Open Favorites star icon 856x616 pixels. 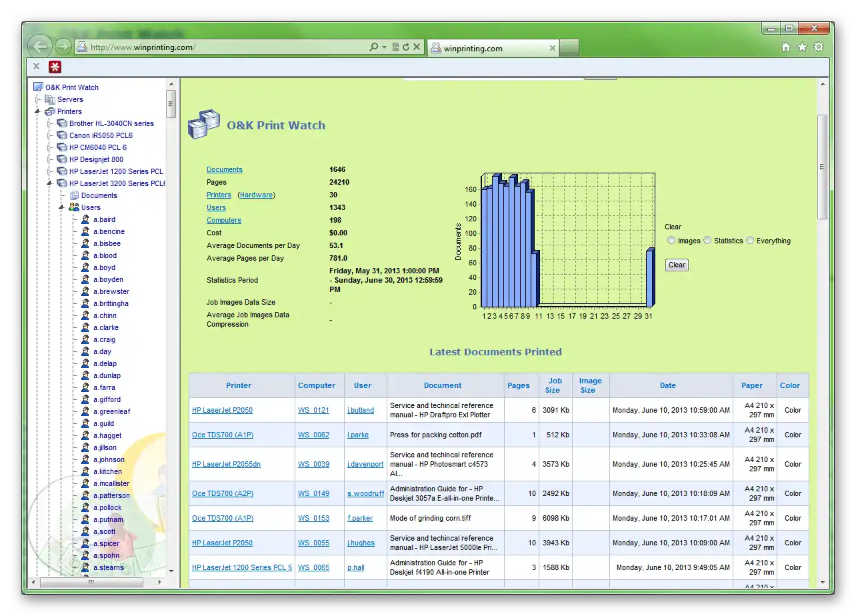point(802,47)
